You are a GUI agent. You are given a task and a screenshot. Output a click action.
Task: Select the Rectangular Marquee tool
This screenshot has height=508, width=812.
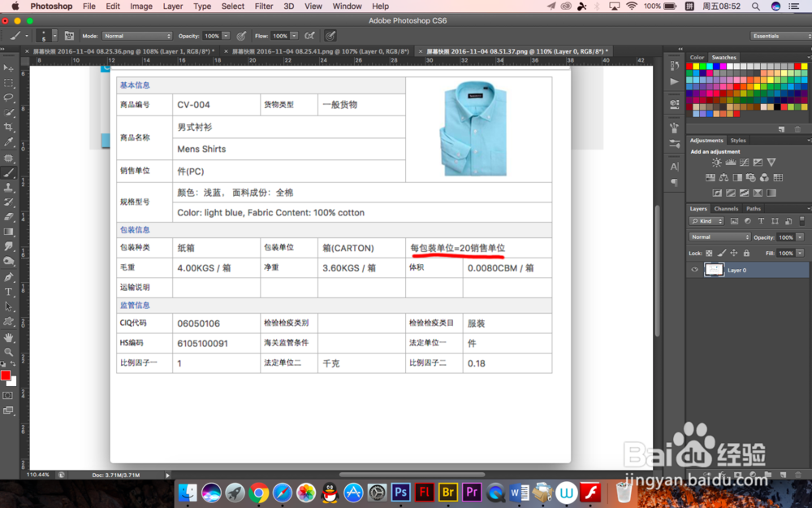coord(8,83)
